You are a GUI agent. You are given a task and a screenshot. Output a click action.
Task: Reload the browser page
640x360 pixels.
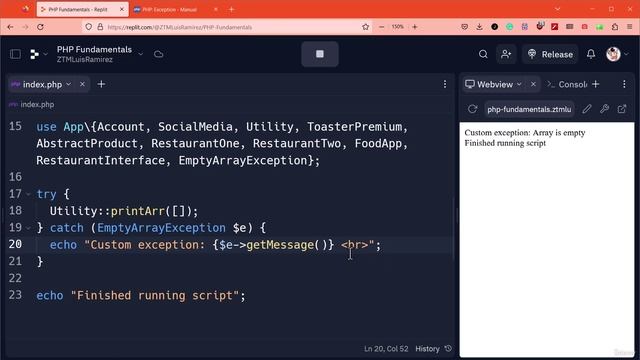(x=40, y=27)
